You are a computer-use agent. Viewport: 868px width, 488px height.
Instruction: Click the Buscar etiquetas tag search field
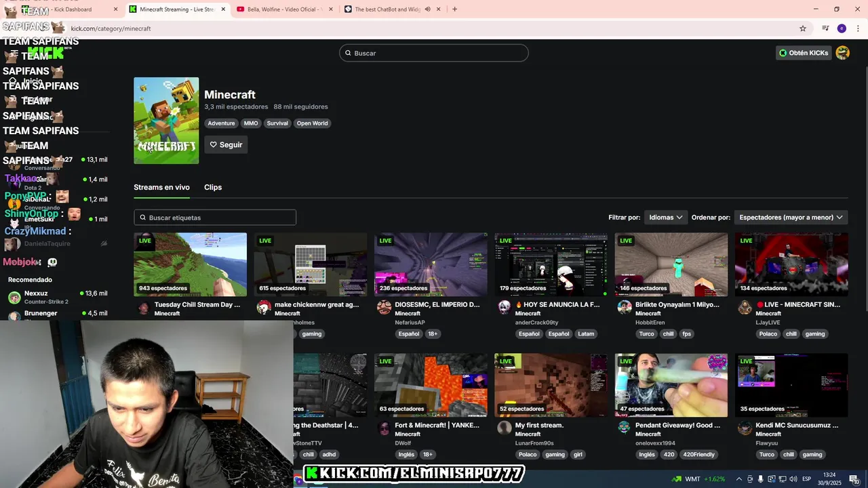pyautogui.click(x=215, y=218)
